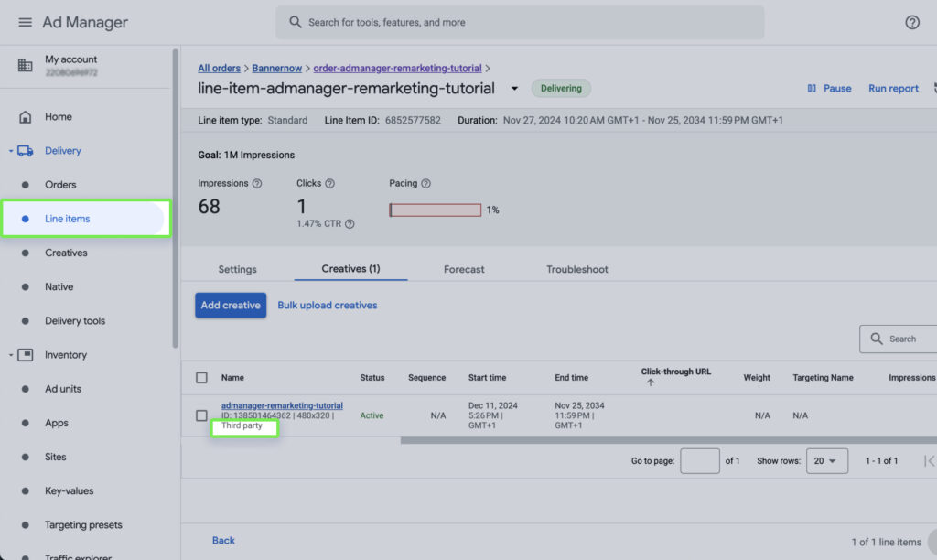Select all creatives header checkbox
937x560 pixels.
pyautogui.click(x=201, y=378)
